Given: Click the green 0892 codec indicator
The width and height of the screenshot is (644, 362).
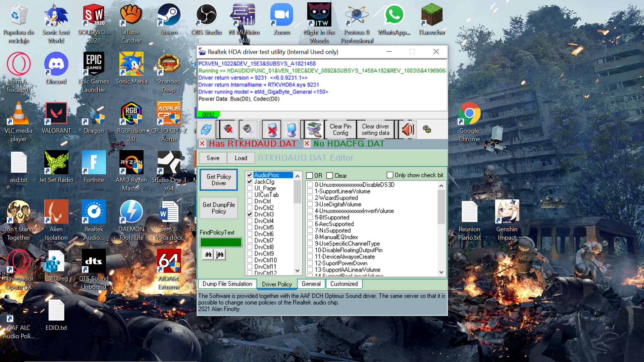Looking at the screenshot, I should (208, 115).
